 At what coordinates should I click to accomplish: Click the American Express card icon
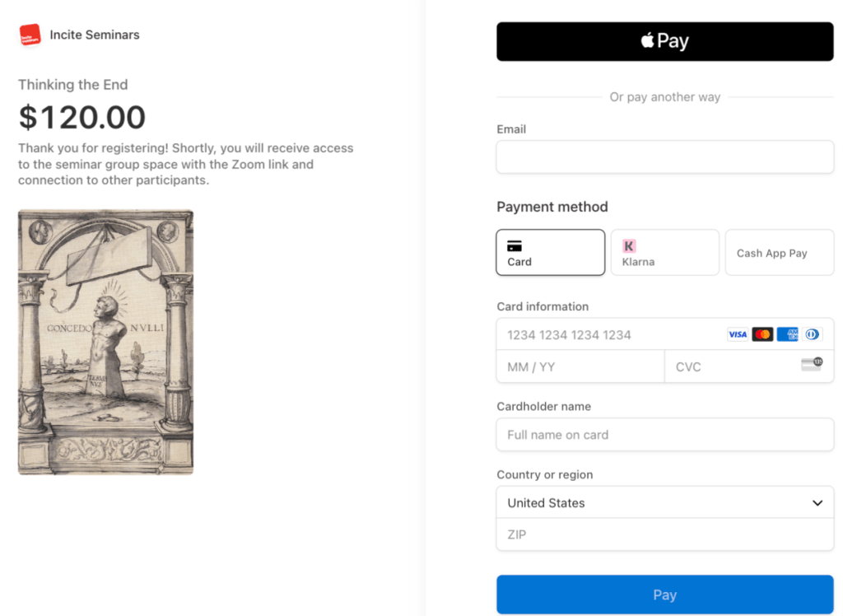pyautogui.click(x=788, y=334)
